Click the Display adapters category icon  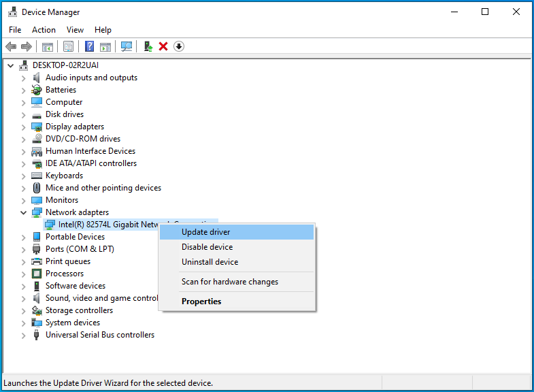click(x=37, y=127)
